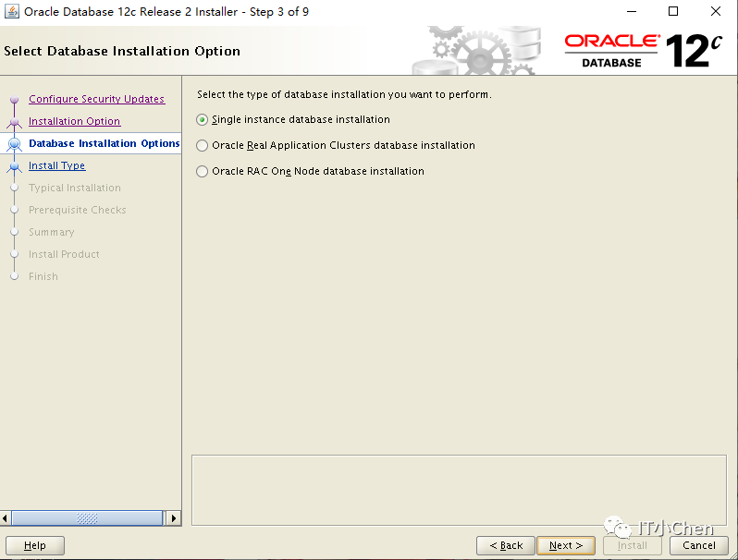Click the Install Product step text
The width and height of the screenshot is (738, 560).
64,254
